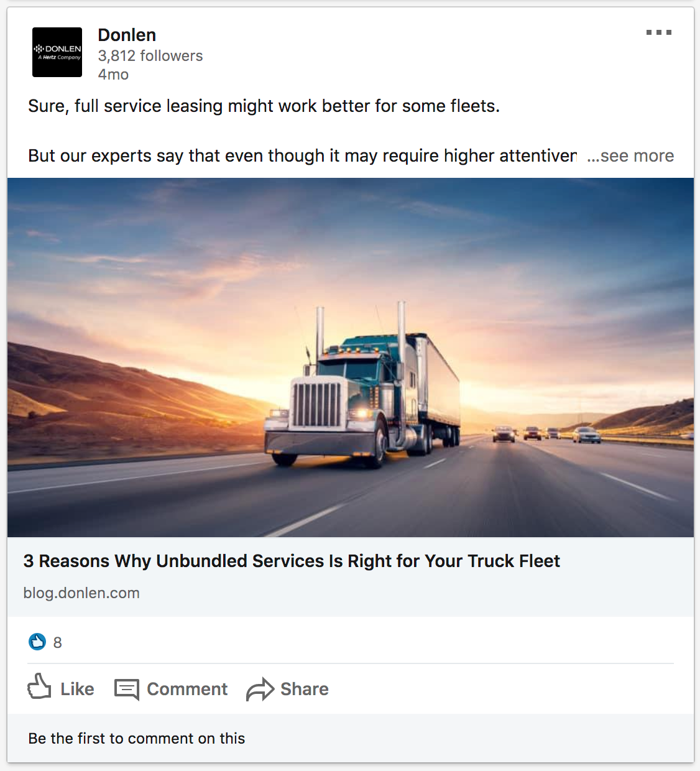Click the Donlen company logo avatar
Viewport: 700px width, 771px height.
coord(57,52)
